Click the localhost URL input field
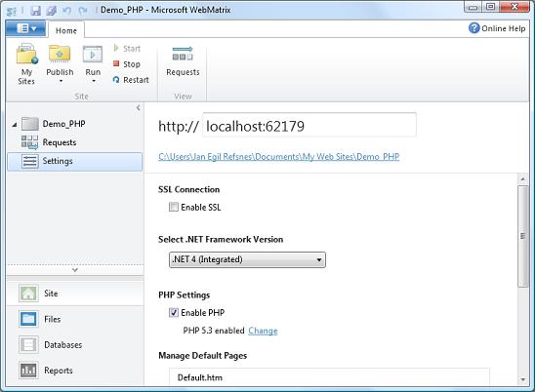 coord(309,125)
